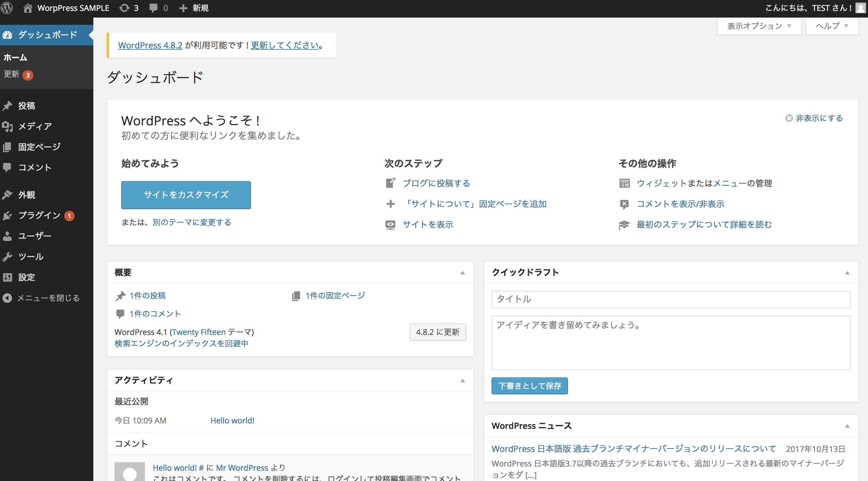
Task: Select 更新 in the sidebar menu
Action: point(12,75)
